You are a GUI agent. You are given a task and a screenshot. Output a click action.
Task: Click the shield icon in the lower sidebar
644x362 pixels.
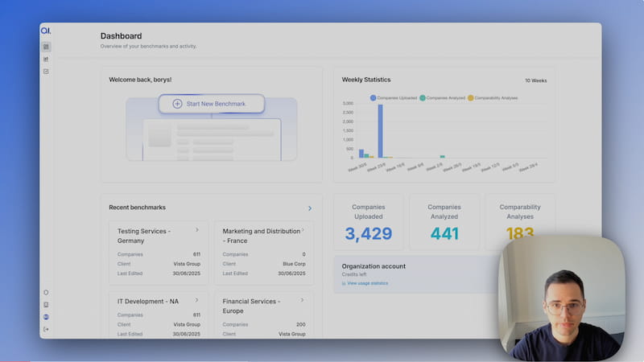pyautogui.click(x=46, y=293)
